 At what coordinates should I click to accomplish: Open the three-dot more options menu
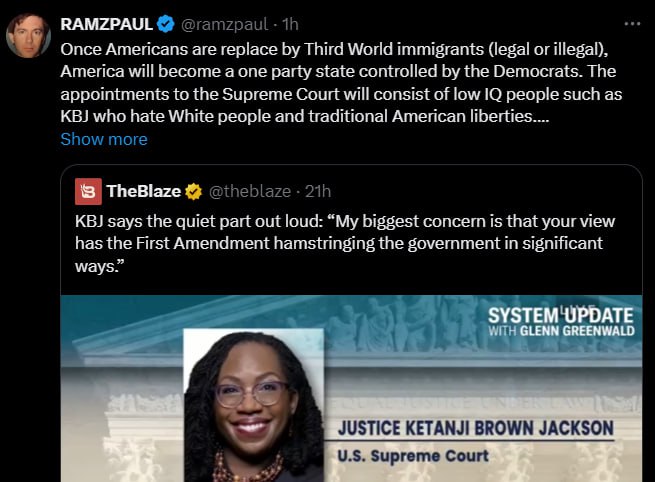632,24
